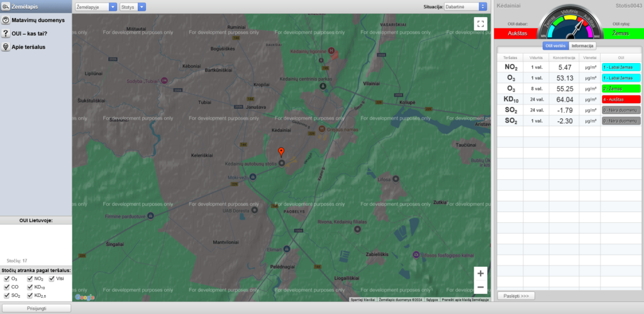Screen dimensions: 644x314
Task: Click the lightbulb icon beside Apie teršalus
Action: 6,47
